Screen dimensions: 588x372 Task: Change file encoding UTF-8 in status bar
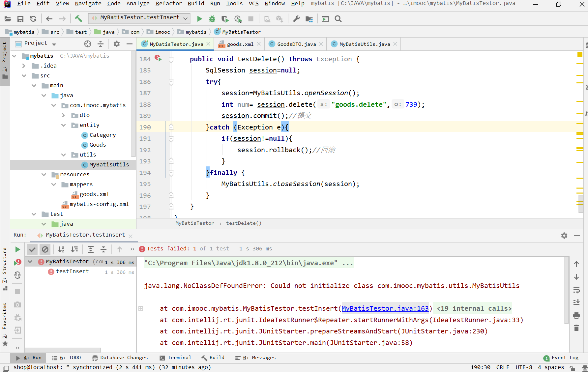pyautogui.click(x=524, y=367)
